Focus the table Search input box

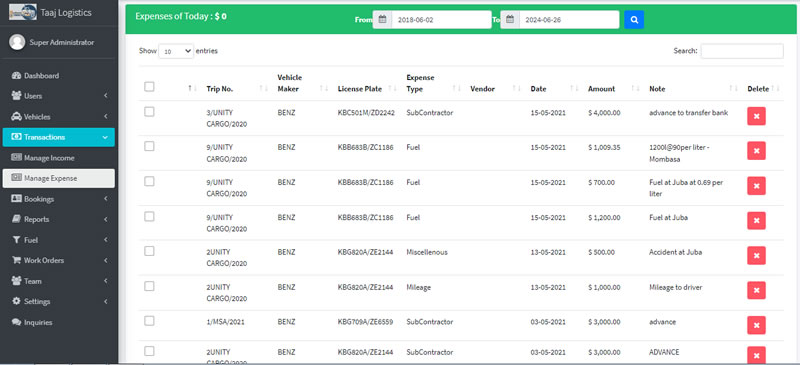click(742, 51)
